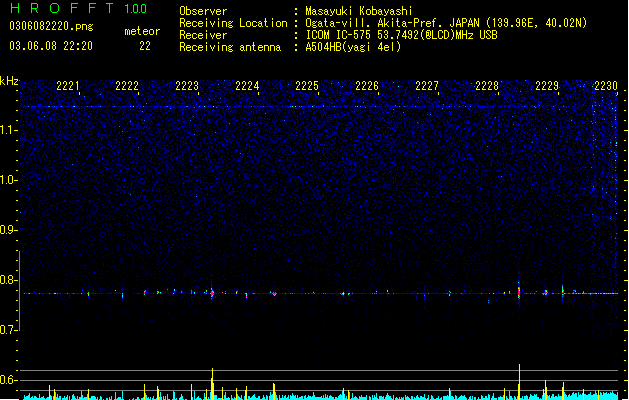
Task: Click the 2225 time marker
Action: (307, 86)
